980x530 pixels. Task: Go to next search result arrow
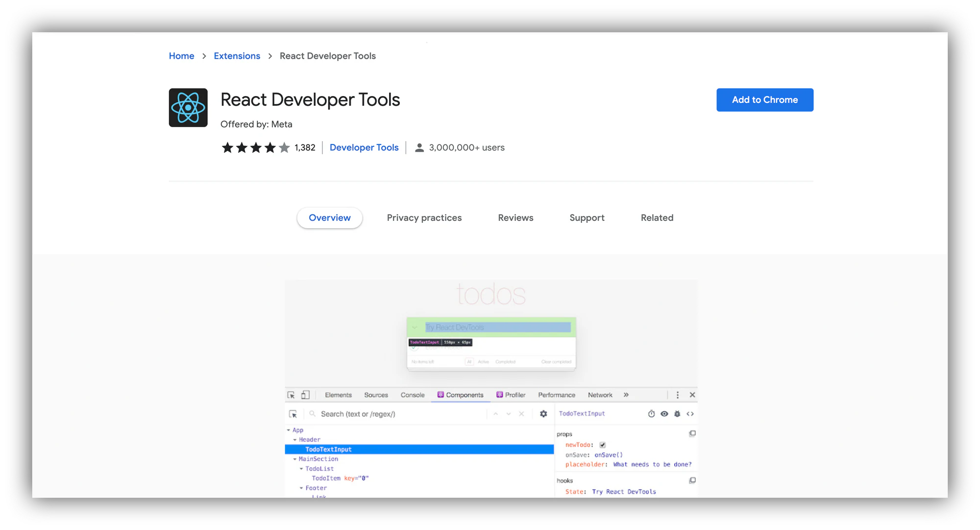click(509, 414)
